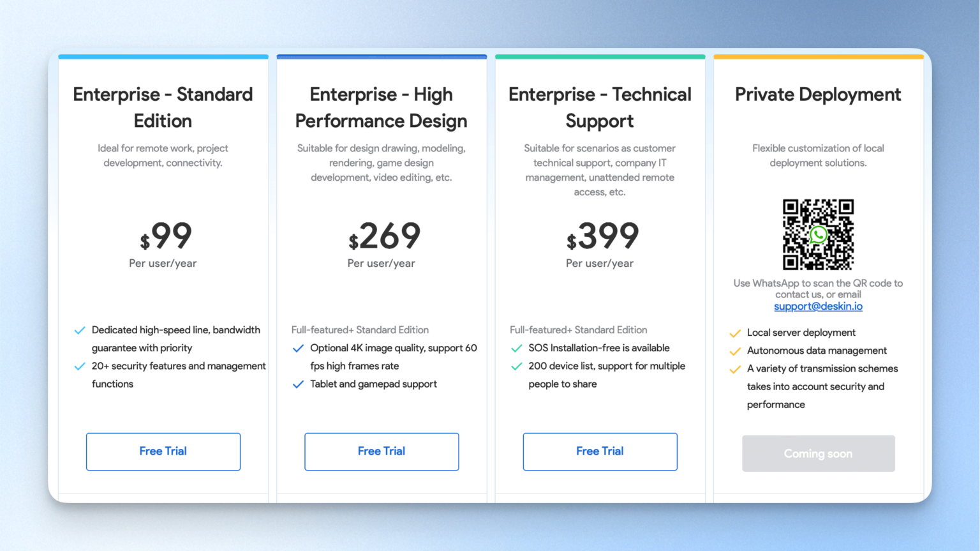980x551 pixels.
Task: Click checkmark beside variety of transmission schemes
Action: coord(735,369)
